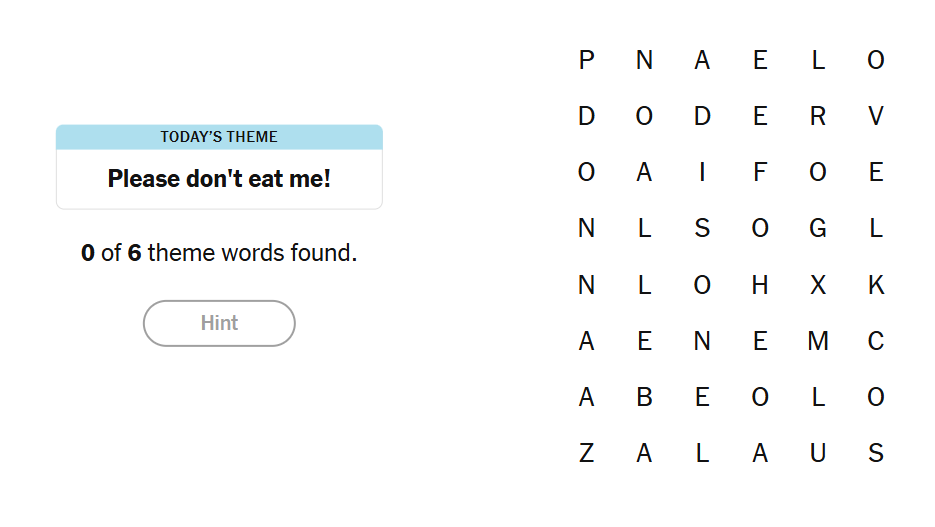
Task: Select the letter Z in the grid
Action: tap(586, 454)
